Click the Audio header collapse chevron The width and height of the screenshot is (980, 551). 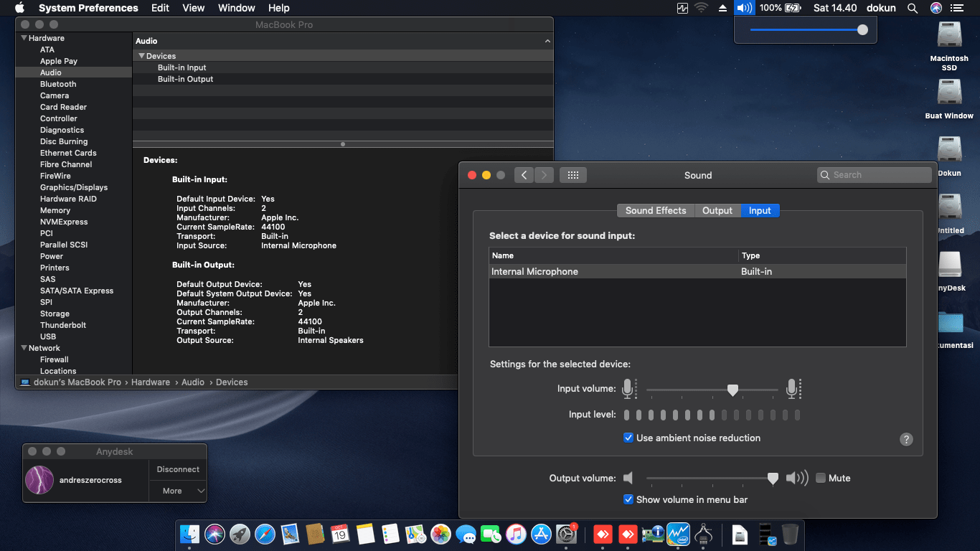click(547, 42)
